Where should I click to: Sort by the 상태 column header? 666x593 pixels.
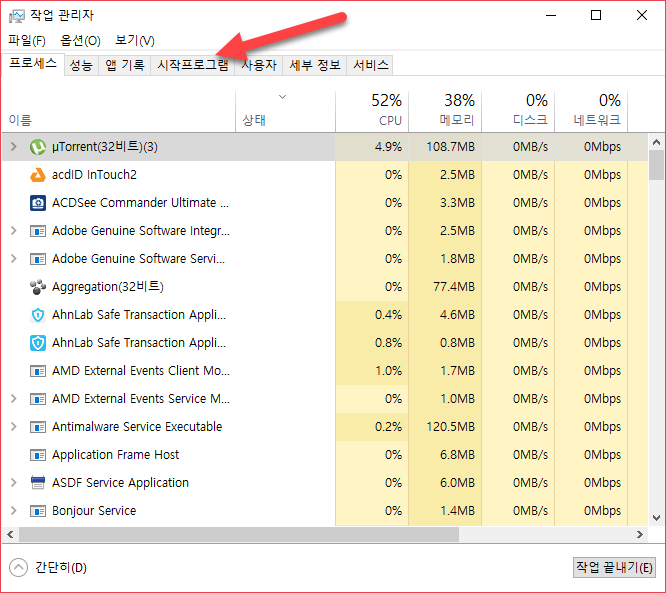(x=285, y=111)
